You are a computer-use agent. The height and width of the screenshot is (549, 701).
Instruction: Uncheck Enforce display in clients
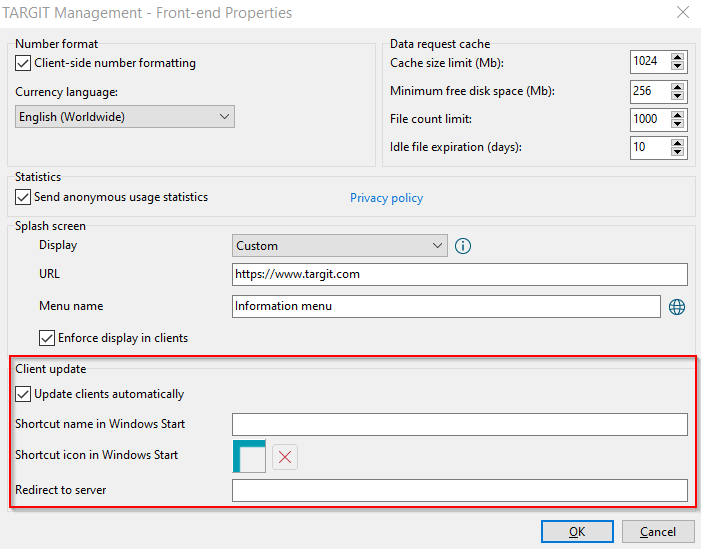47,338
